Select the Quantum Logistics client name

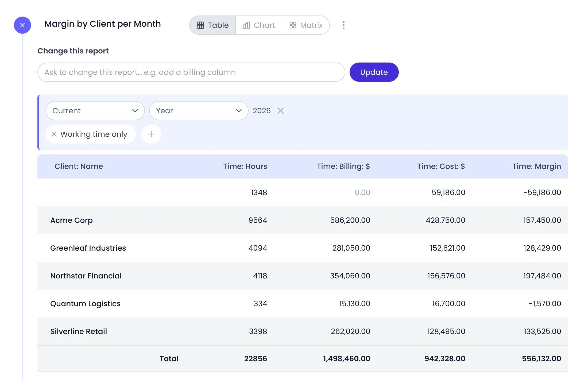(85, 304)
